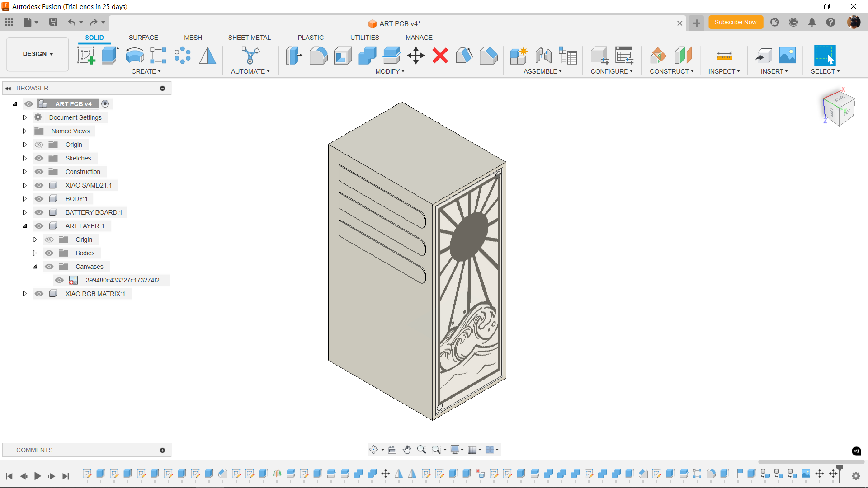The width and height of the screenshot is (868, 488).
Task: Expand the BODY:1 component tree
Action: (x=25, y=199)
